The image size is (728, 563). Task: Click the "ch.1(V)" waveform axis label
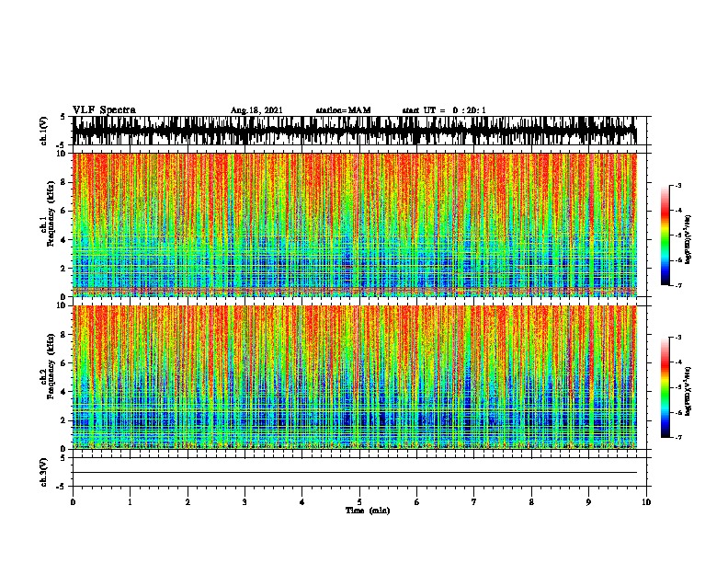point(43,131)
